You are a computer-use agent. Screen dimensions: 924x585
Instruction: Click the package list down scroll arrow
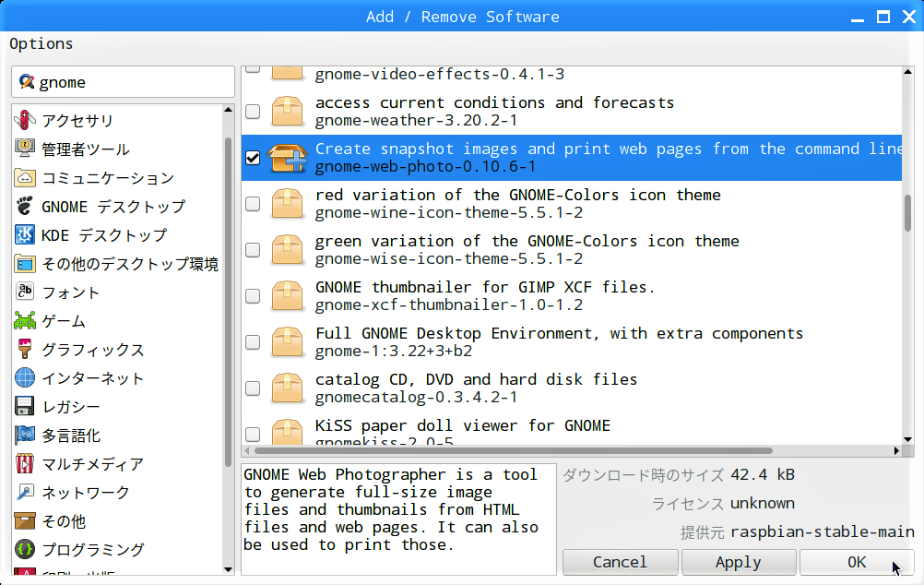pyautogui.click(x=907, y=439)
